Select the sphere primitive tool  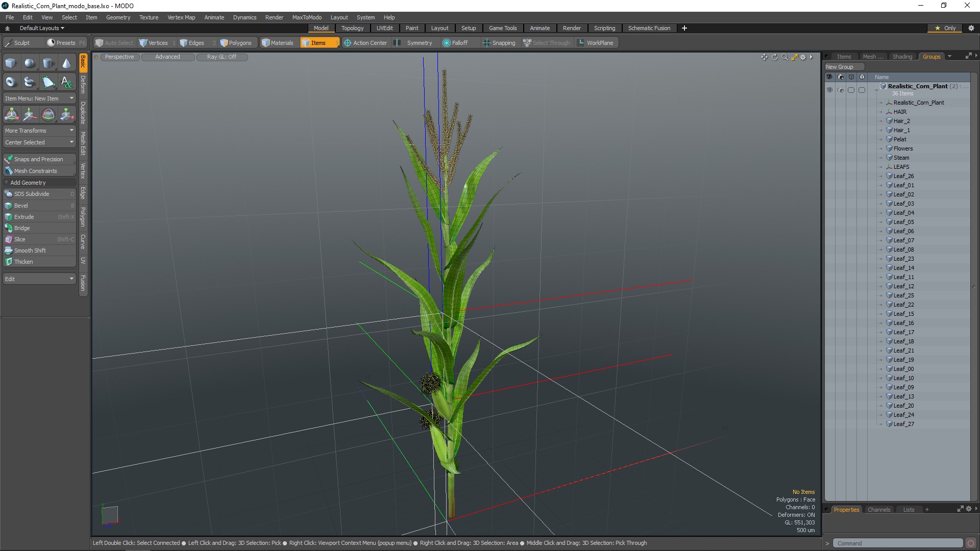pyautogui.click(x=30, y=63)
